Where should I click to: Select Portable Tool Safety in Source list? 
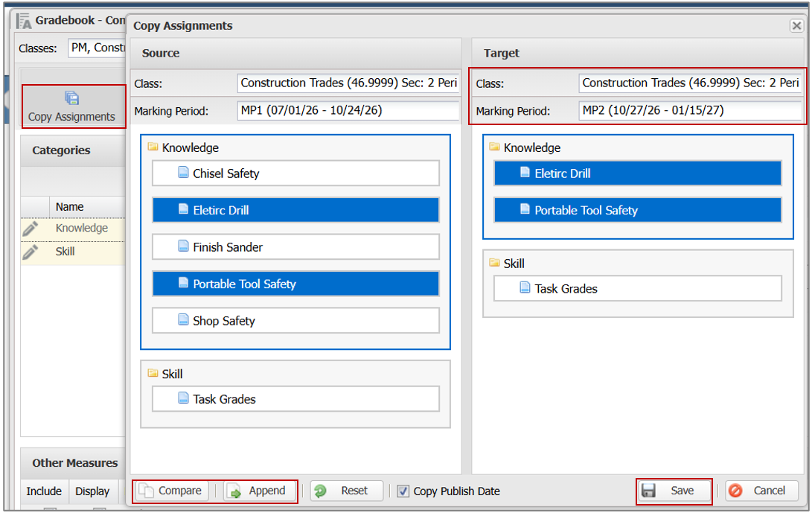[295, 284]
